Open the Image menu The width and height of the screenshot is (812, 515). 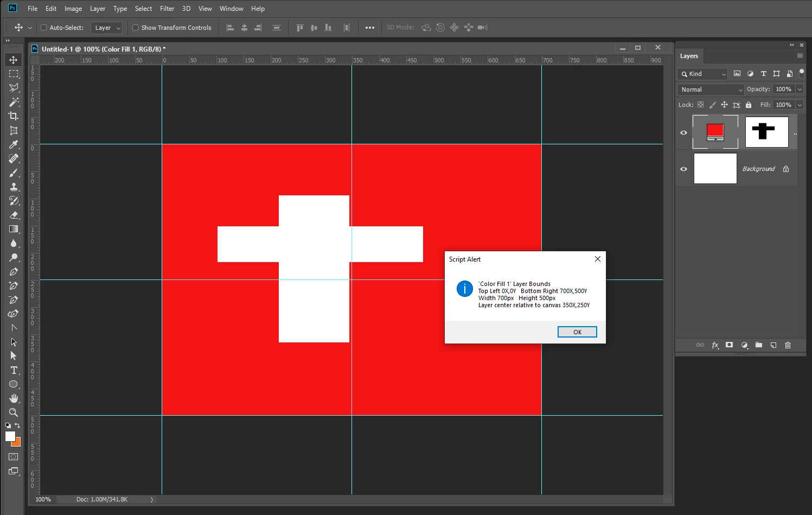pyautogui.click(x=73, y=9)
